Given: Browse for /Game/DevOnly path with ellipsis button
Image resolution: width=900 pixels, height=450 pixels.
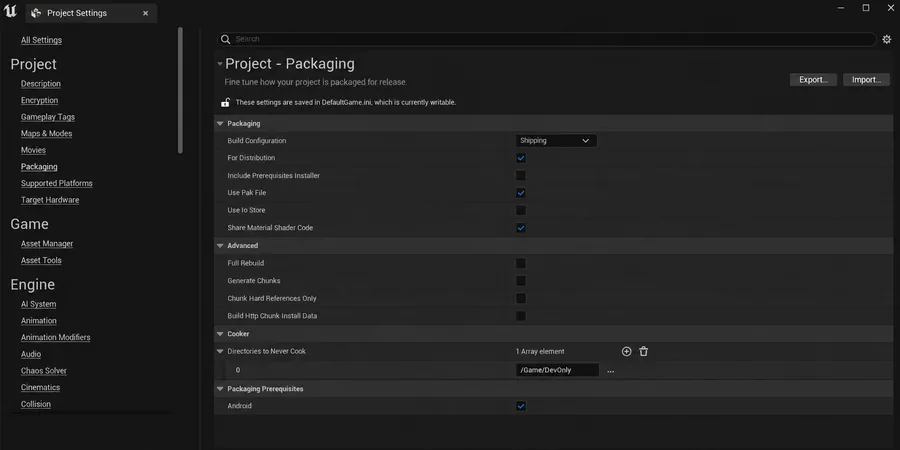Looking at the screenshot, I should click(x=610, y=371).
